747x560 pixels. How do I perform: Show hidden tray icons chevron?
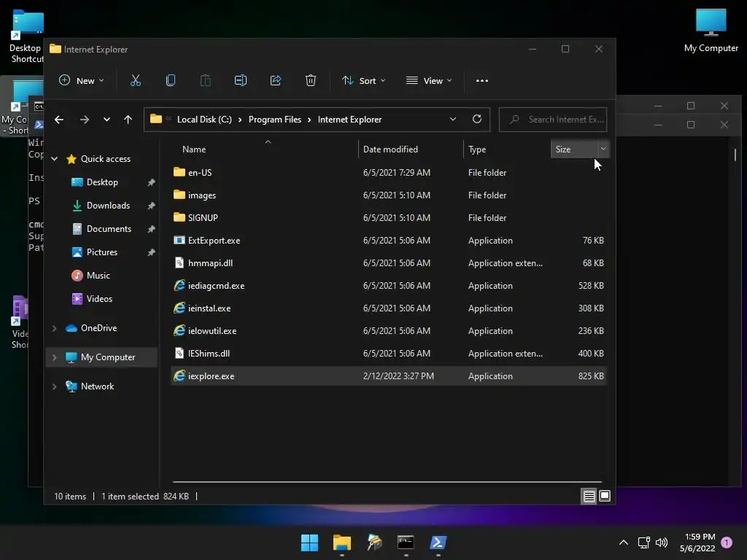(x=623, y=542)
